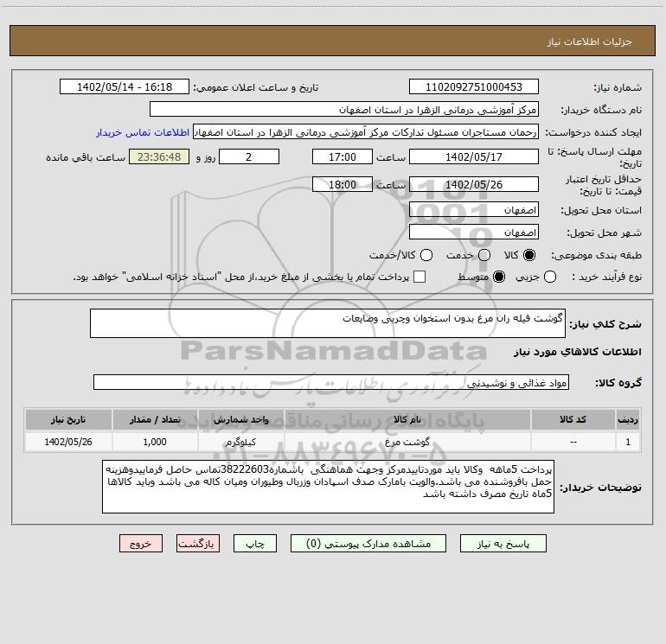Image resolution: width=666 pixels, height=644 pixels.
Task: Click the تعداد / مقدار column header
Action: click(x=155, y=419)
